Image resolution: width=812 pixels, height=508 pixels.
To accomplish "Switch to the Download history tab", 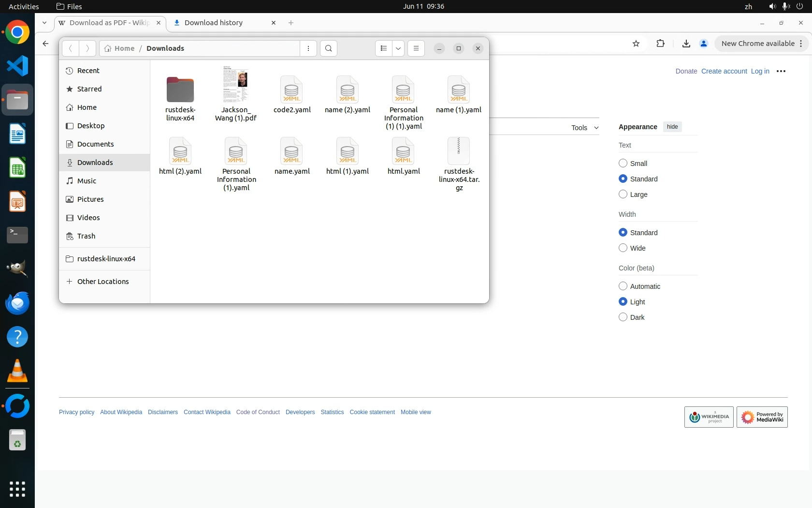I will point(220,23).
